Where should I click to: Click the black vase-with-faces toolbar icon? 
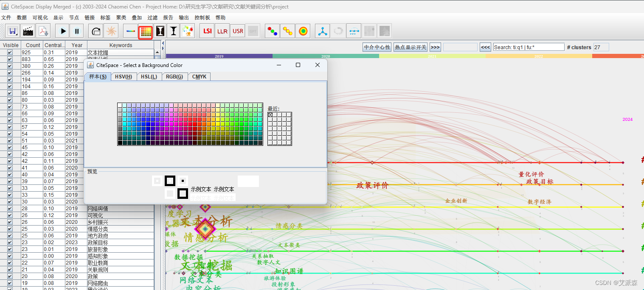click(160, 31)
